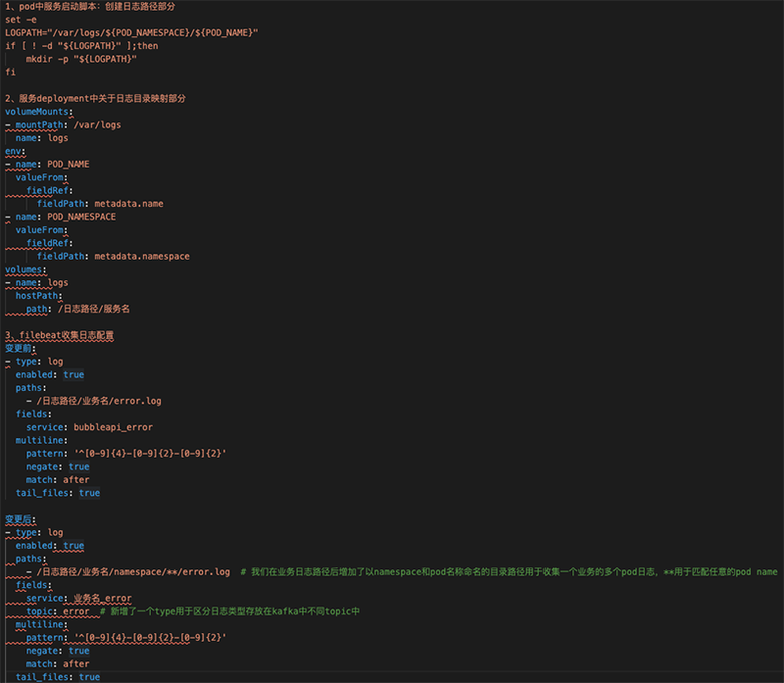Select the hostPath keyword

43,295
